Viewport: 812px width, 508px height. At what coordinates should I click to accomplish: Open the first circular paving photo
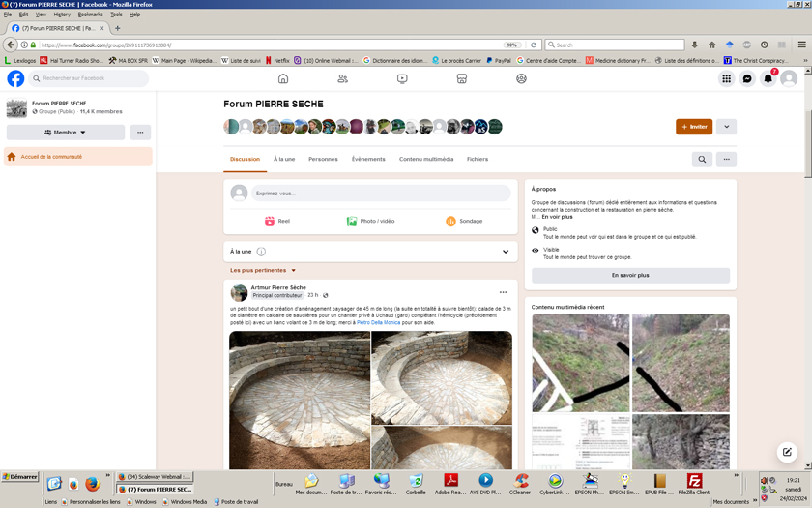(x=300, y=401)
